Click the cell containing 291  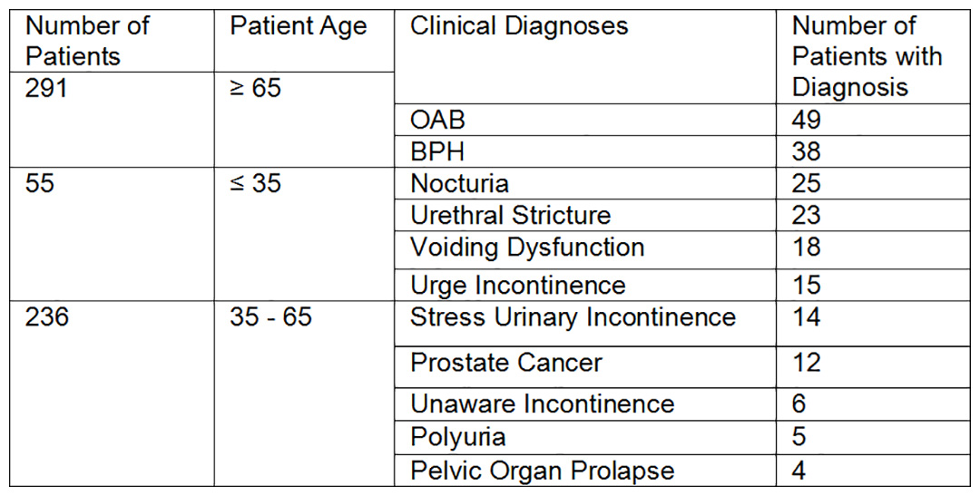112,120
